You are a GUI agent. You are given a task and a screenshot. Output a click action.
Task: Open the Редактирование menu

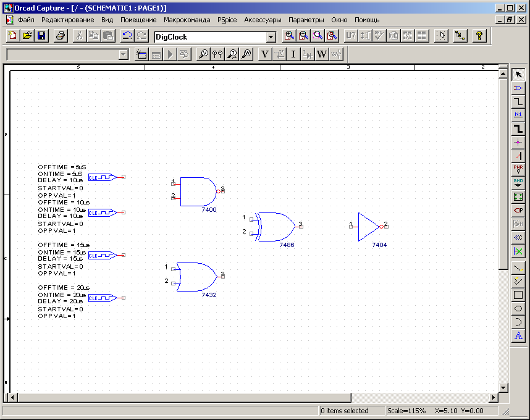pos(67,20)
